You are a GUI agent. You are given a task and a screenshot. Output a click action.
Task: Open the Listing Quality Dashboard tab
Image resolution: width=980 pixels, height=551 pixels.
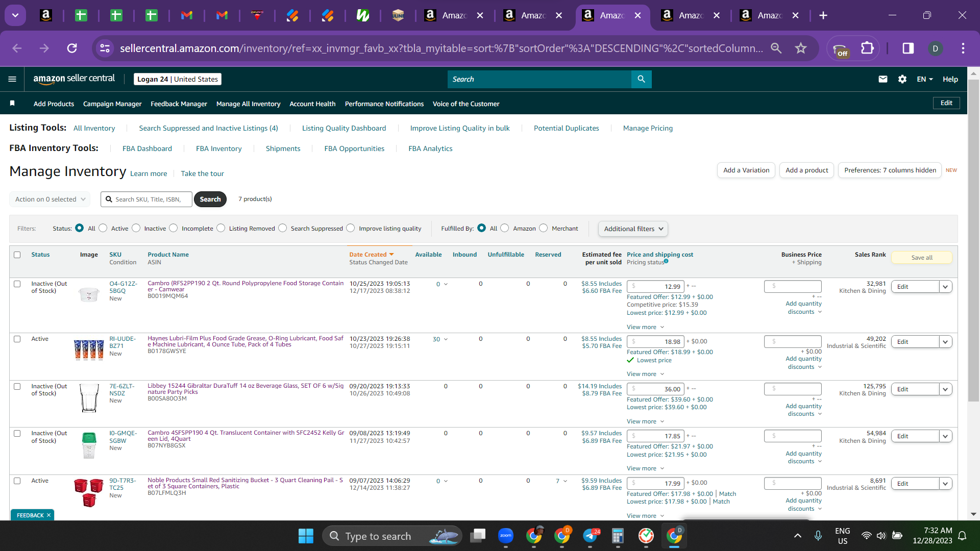click(x=344, y=128)
